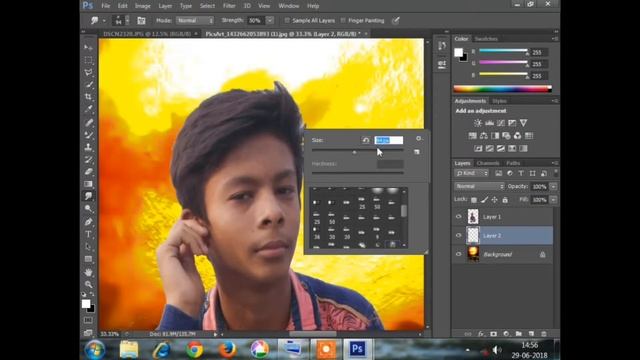Viewport: 640px width, 360px height.
Task: Select the Crop tool
Action: click(x=88, y=97)
